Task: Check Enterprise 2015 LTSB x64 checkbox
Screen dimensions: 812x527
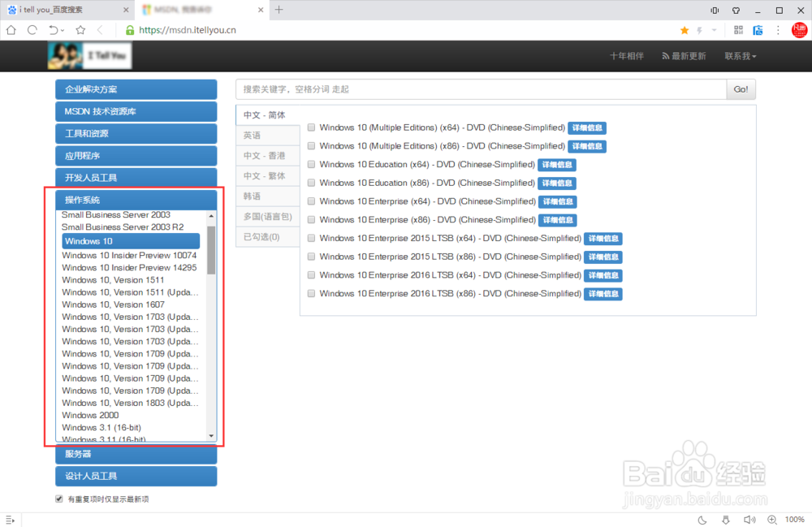Action: [311, 238]
